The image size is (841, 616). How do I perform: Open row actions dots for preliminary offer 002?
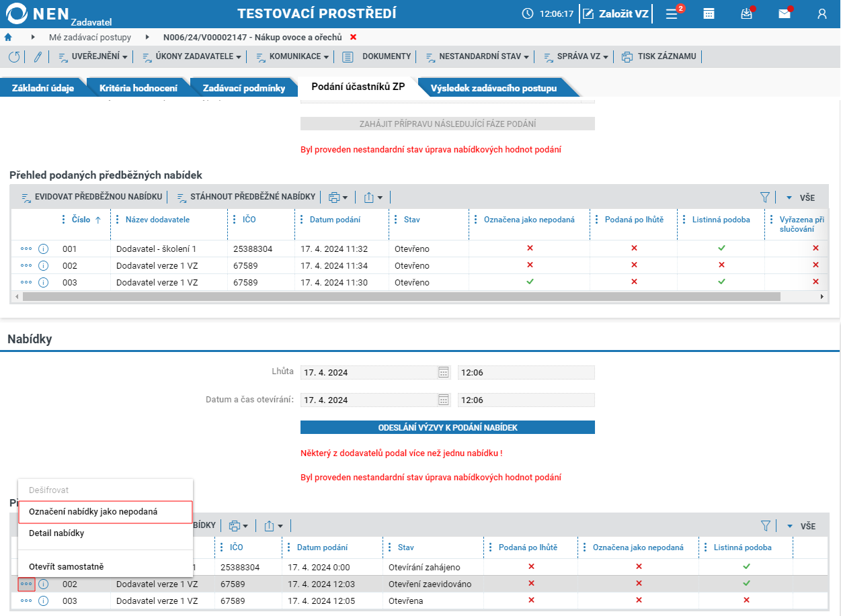pyautogui.click(x=26, y=265)
